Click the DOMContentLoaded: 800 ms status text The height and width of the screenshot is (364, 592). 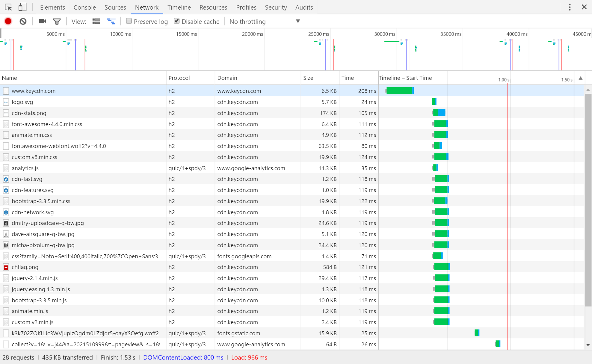click(183, 358)
